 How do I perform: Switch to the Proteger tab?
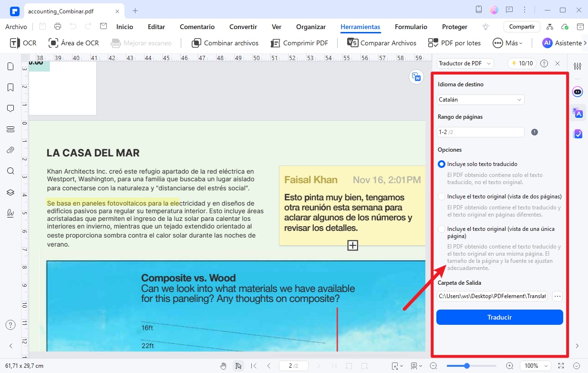455,27
